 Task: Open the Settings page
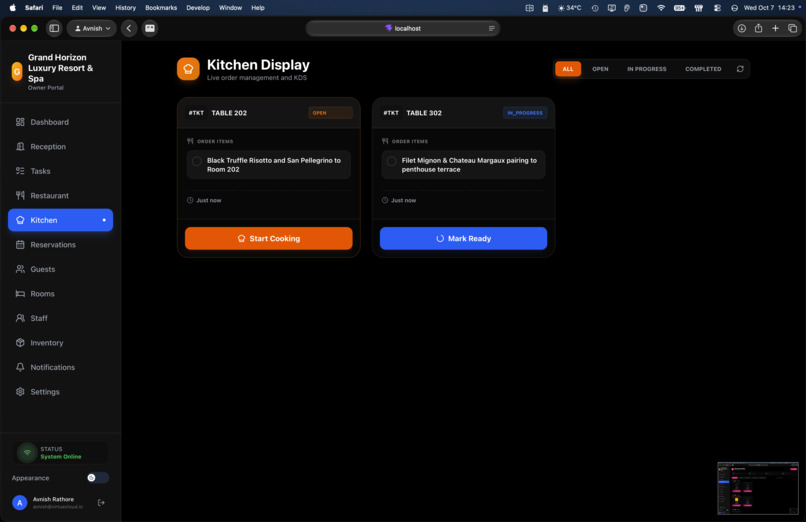coord(60,392)
